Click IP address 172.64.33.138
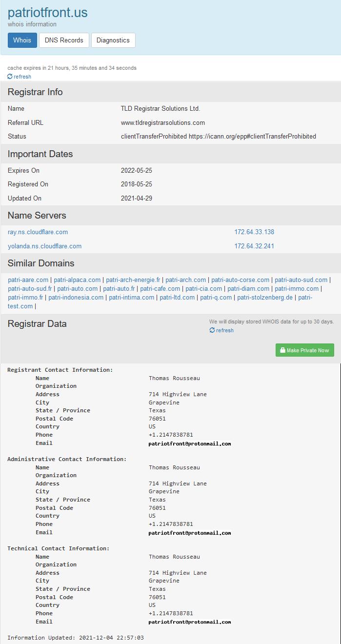This screenshot has width=341, height=644. coord(254,232)
